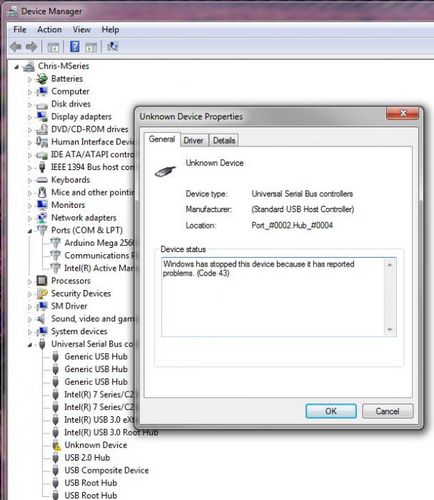Click the OK button

331,411
